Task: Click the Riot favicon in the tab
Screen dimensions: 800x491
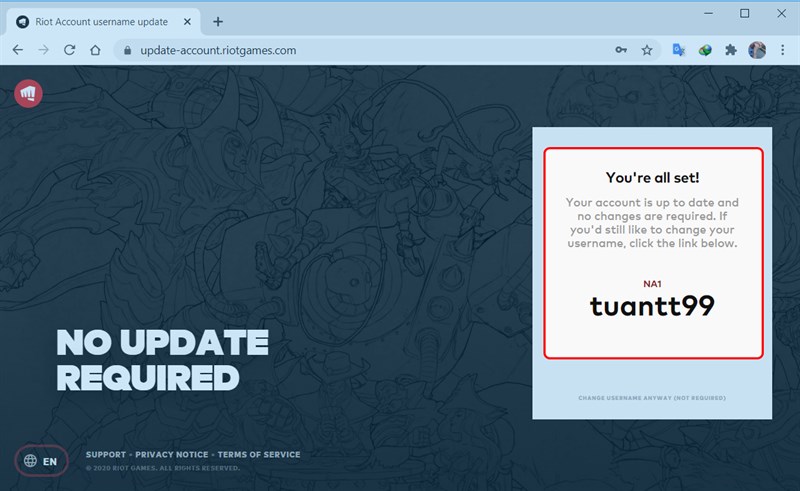Action: 22,22
